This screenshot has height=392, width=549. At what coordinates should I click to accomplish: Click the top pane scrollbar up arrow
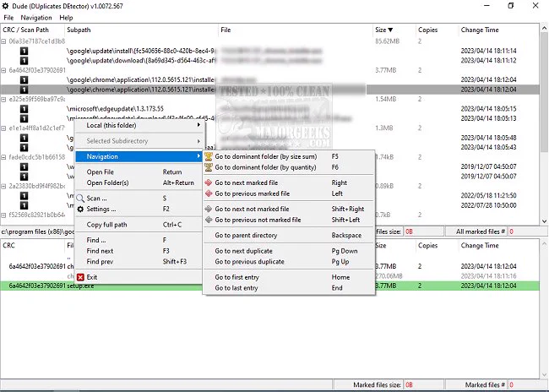click(x=544, y=28)
